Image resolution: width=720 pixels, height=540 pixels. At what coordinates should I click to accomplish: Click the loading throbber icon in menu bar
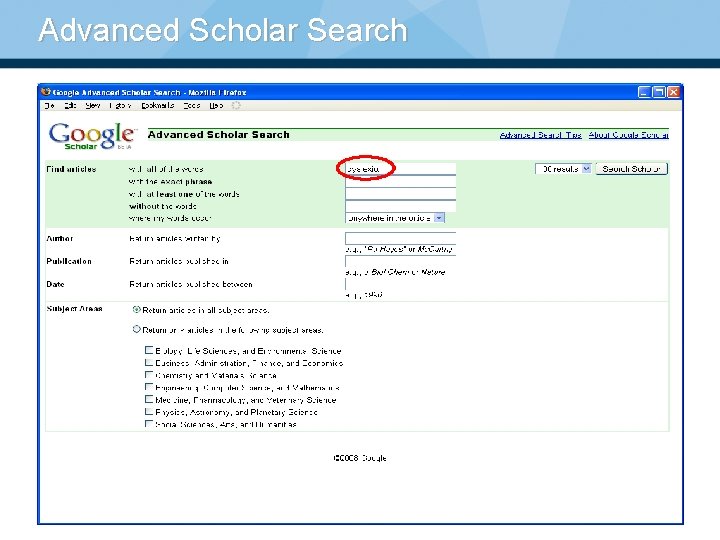pyautogui.click(x=236, y=106)
